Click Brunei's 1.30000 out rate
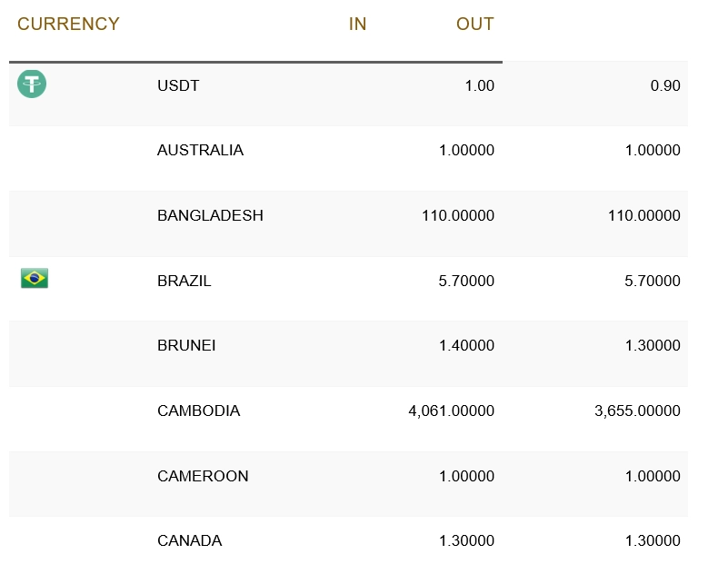Screen dimensions: 728x574 [x=653, y=346]
